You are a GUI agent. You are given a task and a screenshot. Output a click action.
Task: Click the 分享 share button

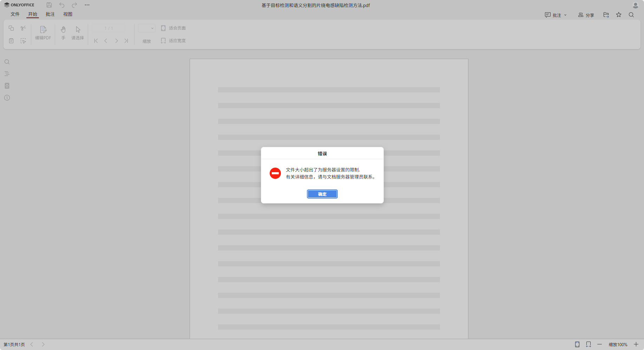point(586,15)
